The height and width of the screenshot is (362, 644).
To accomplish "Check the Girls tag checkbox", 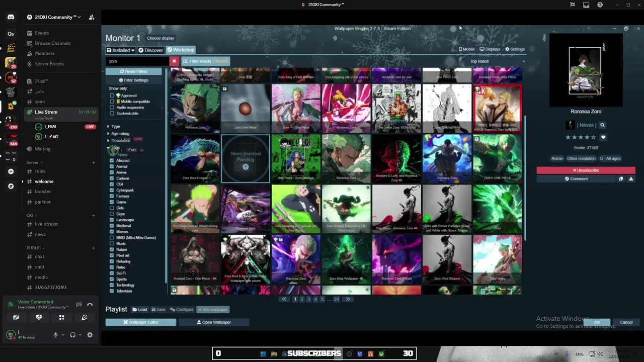I will 112,208.
